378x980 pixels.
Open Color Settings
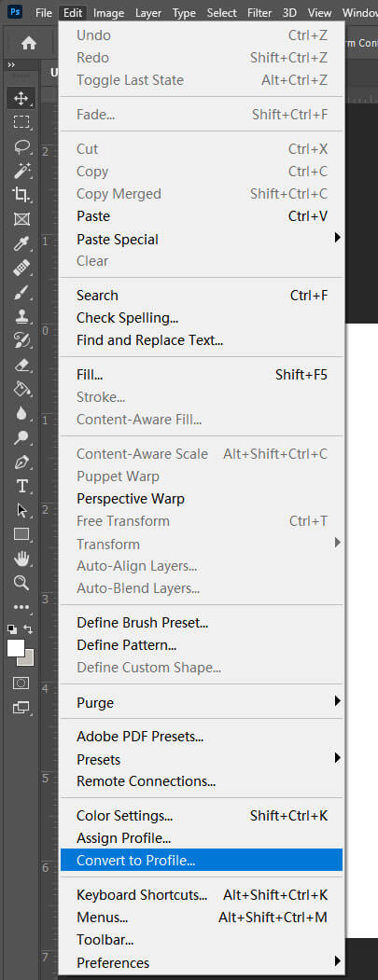(202, 816)
